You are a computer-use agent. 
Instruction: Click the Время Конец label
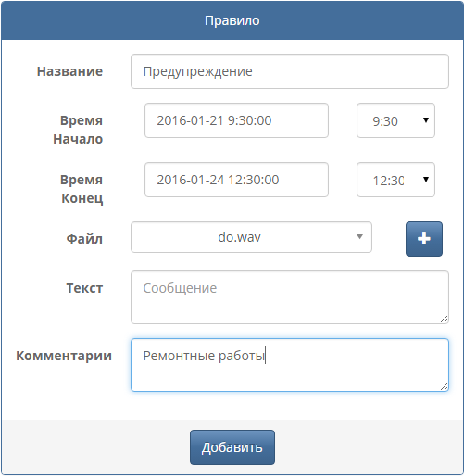[82, 189]
